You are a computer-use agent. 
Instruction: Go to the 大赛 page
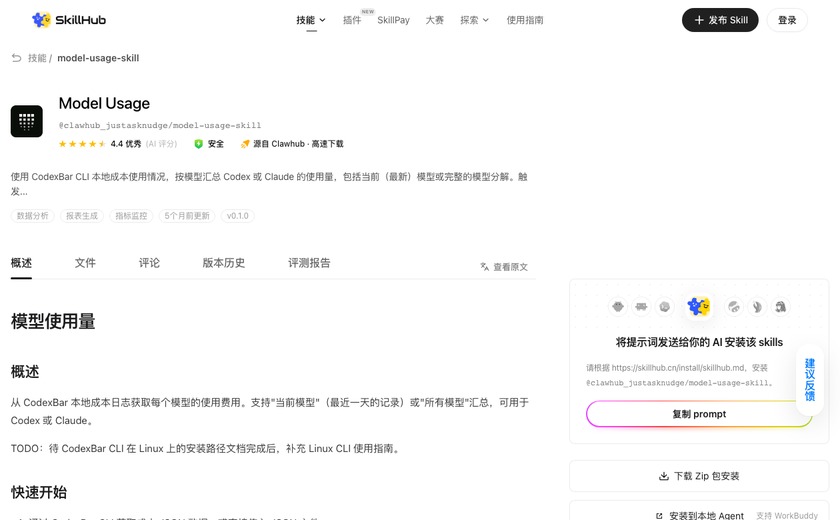[x=434, y=20]
